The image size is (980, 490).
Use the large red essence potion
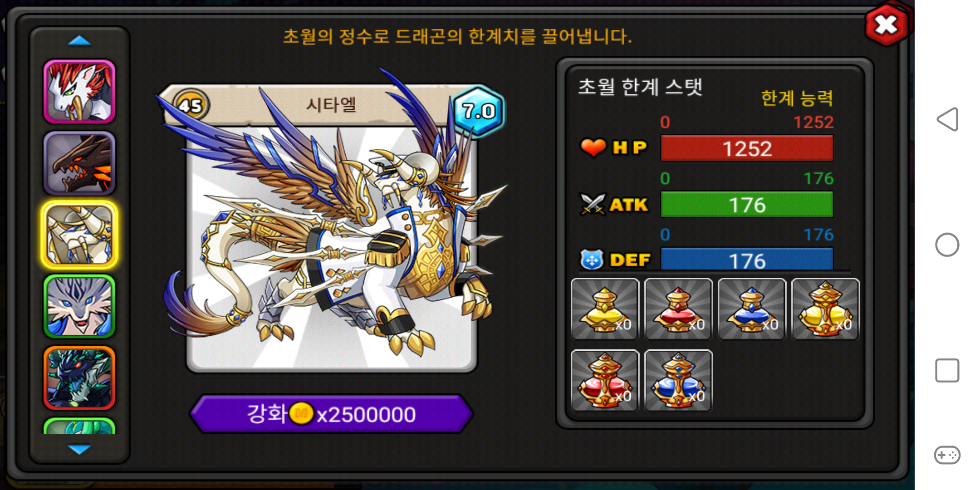[x=605, y=381]
